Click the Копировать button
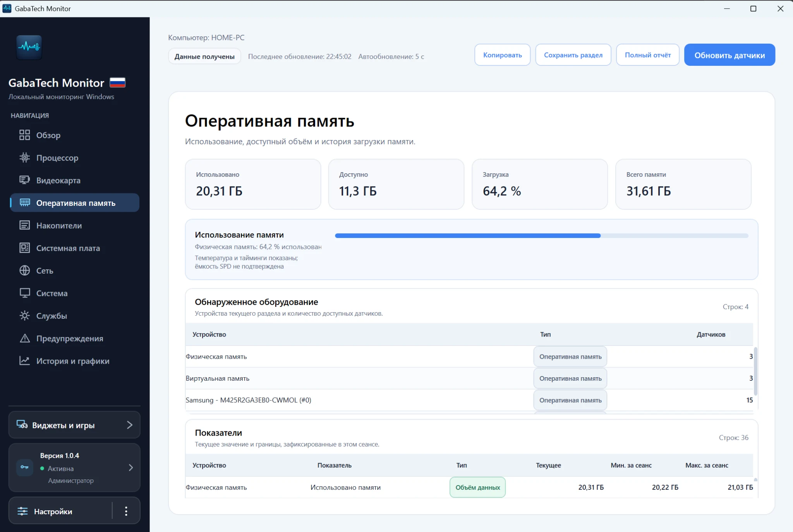The image size is (793, 532). click(502, 55)
